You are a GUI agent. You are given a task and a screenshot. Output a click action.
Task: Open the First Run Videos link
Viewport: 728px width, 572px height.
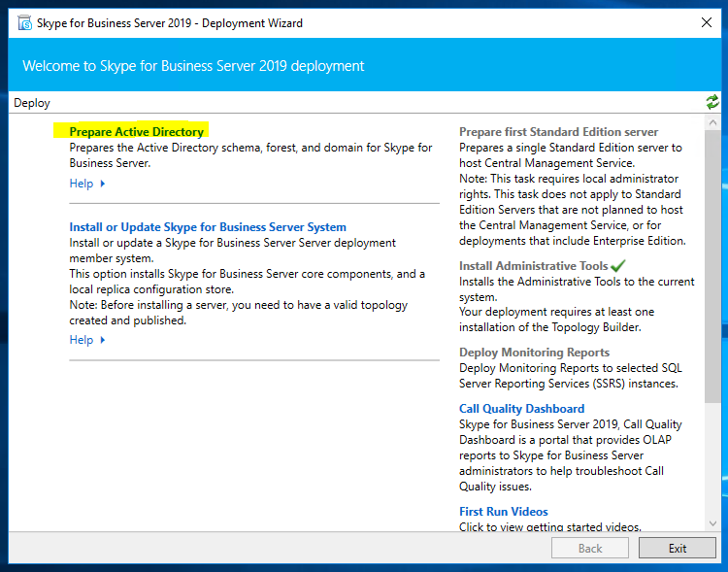503,512
